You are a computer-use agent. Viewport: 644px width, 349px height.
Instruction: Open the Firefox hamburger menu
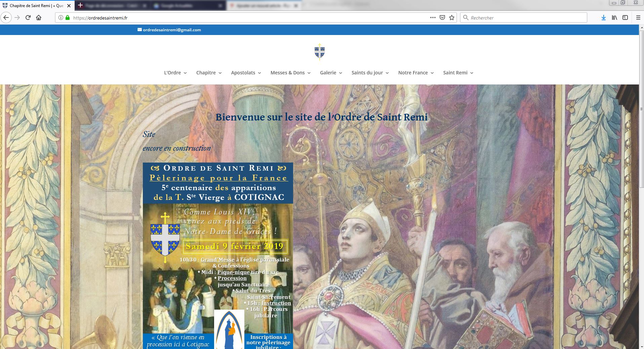tap(638, 18)
